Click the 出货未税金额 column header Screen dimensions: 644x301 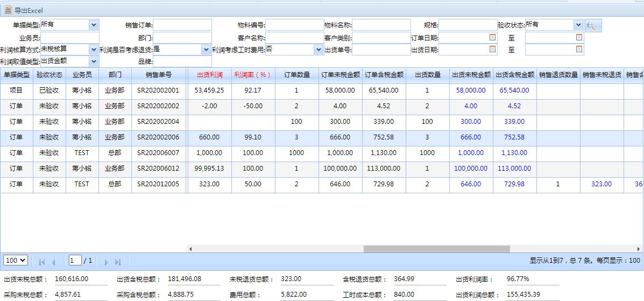click(x=471, y=75)
